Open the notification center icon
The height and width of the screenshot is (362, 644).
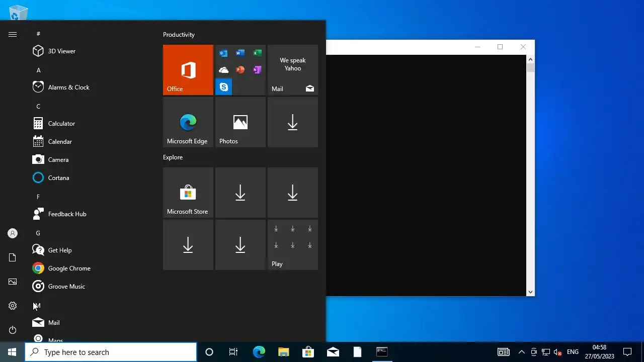(x=627, y=352)
